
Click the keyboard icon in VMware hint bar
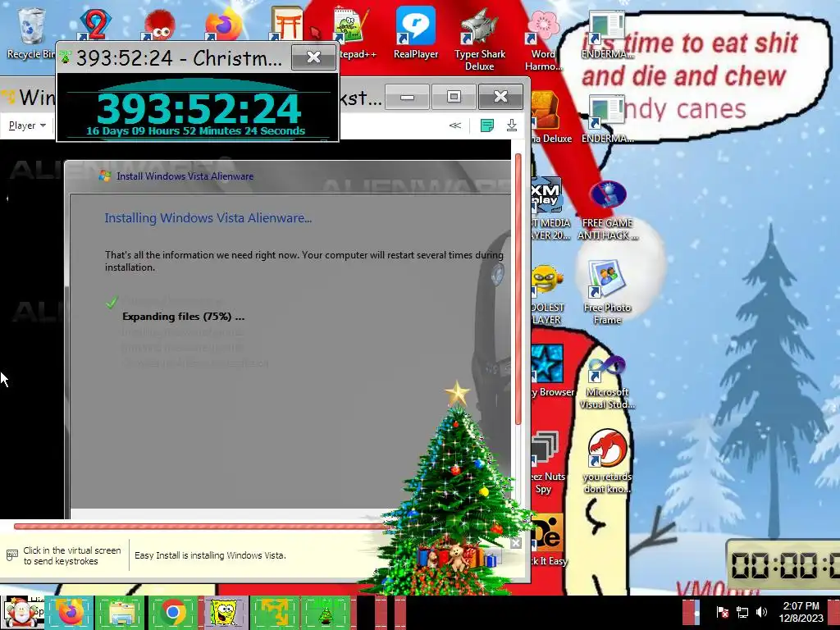tap(11, 555)
